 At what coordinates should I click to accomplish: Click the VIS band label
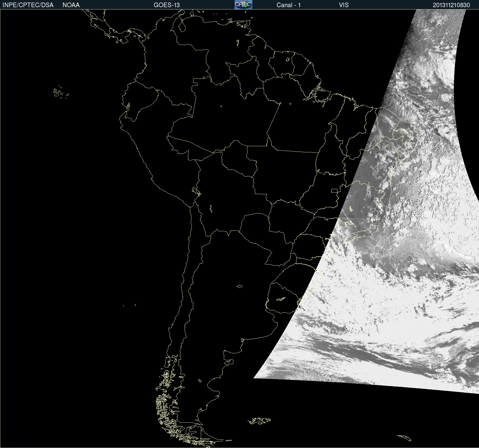tap(343, 5)
